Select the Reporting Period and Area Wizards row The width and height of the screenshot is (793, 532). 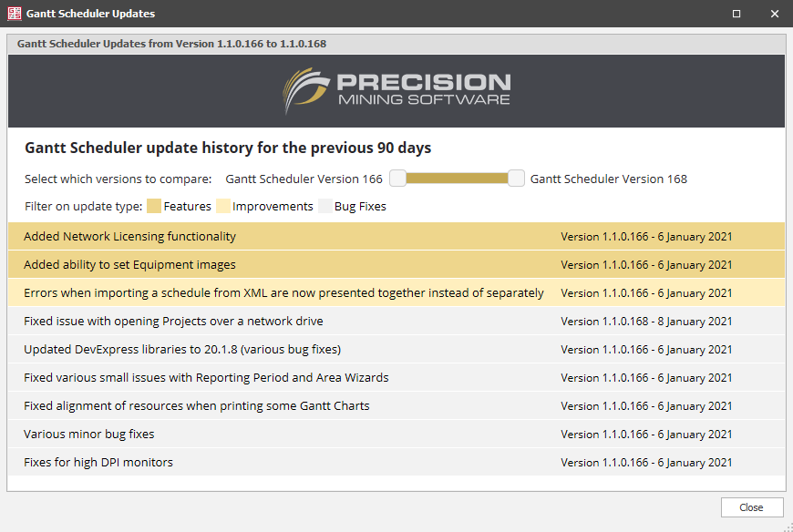396,378
